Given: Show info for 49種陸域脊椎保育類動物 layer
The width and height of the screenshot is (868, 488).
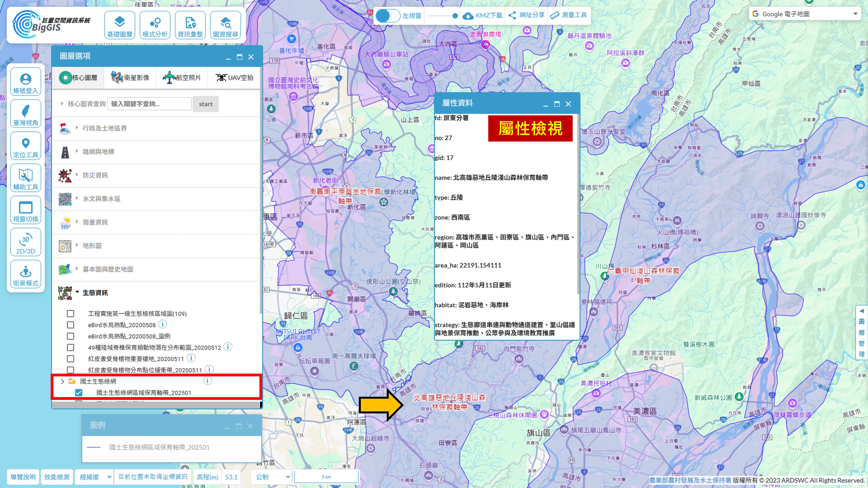Looking at the screenshot, I should tap(228, 347).
